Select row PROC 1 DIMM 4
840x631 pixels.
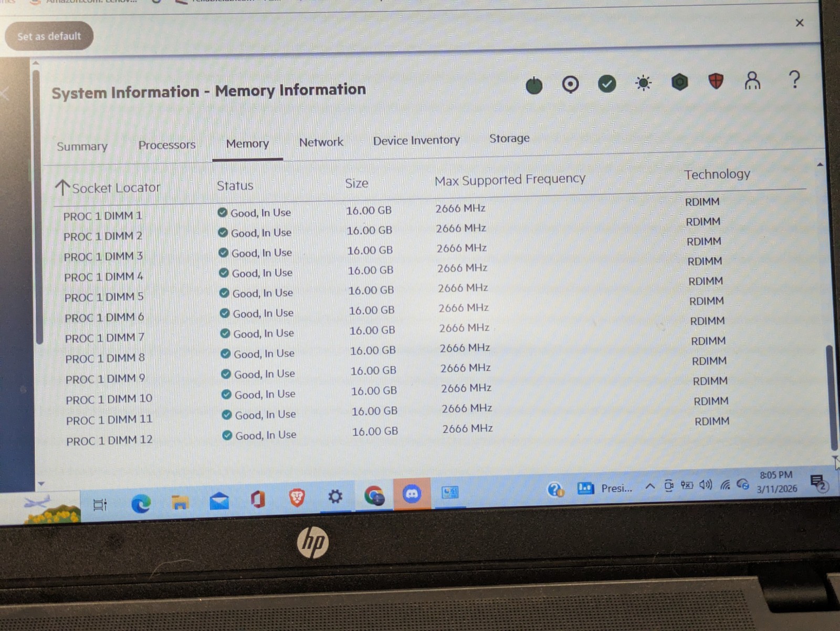point(392,270)
